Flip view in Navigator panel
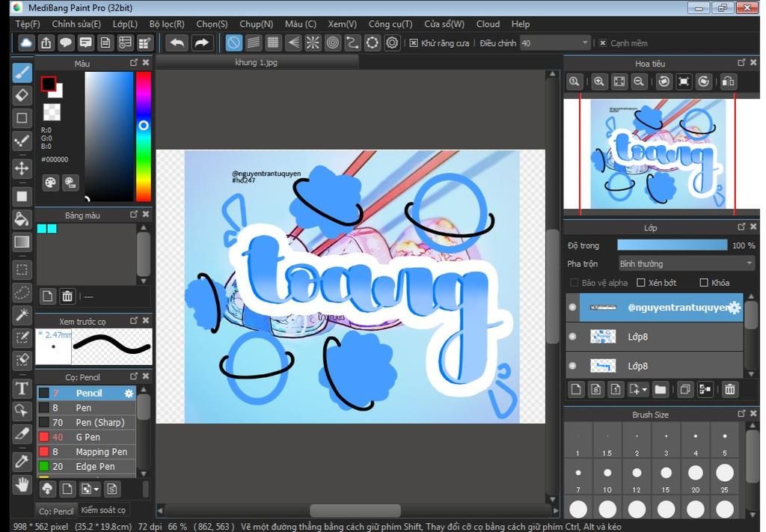The height and width of the screenshot is (532, 766). pos(728,82)
